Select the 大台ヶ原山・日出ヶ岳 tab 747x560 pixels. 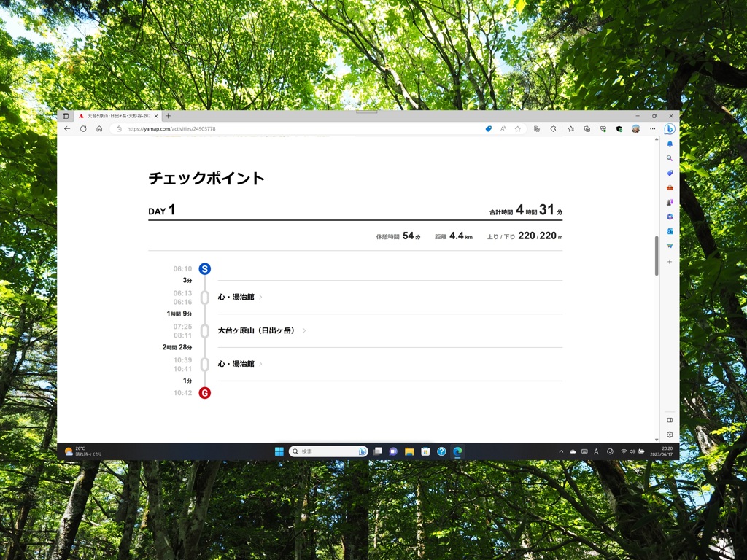[x=118, y=116]
